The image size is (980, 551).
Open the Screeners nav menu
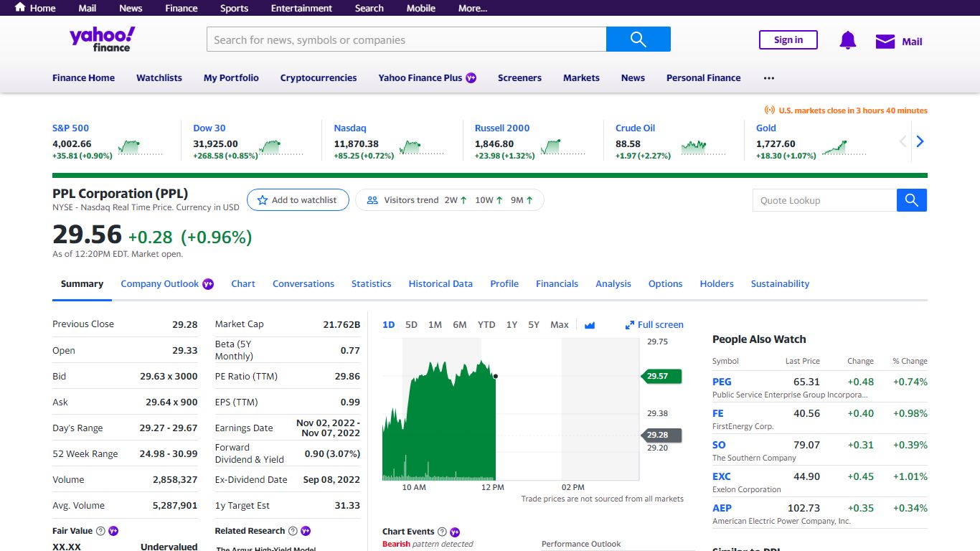(x=519, y=77)
